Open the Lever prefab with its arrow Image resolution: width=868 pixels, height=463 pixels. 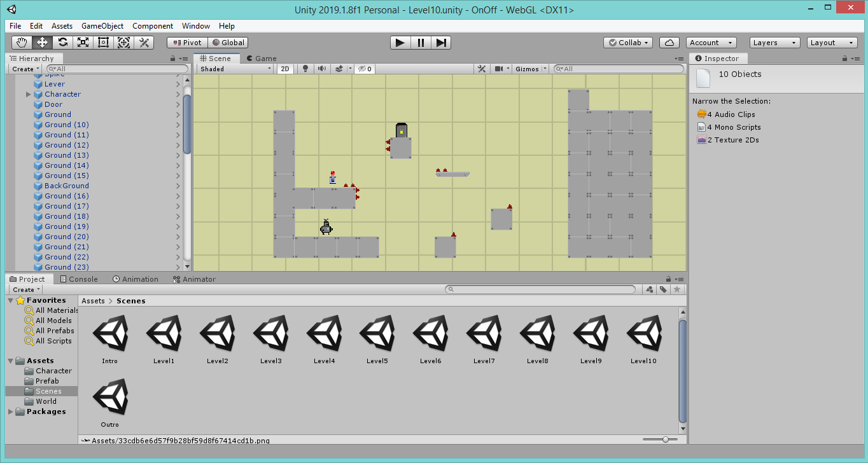pyautogui.click(x=178, y=84)
